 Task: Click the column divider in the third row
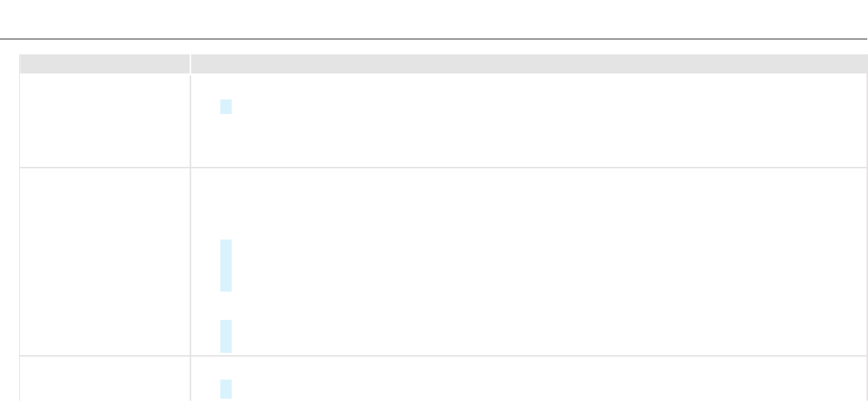click(x=190, y=379)
